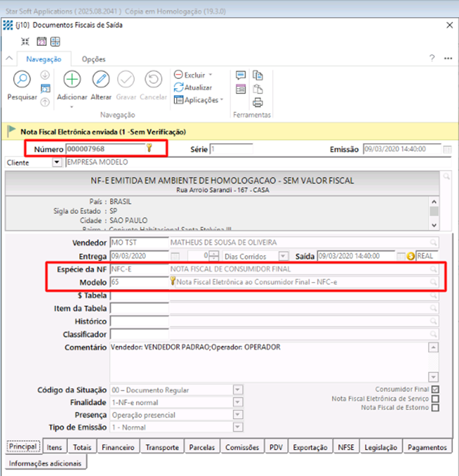
Task: Click the Número input field
Action: pos(104,149)
